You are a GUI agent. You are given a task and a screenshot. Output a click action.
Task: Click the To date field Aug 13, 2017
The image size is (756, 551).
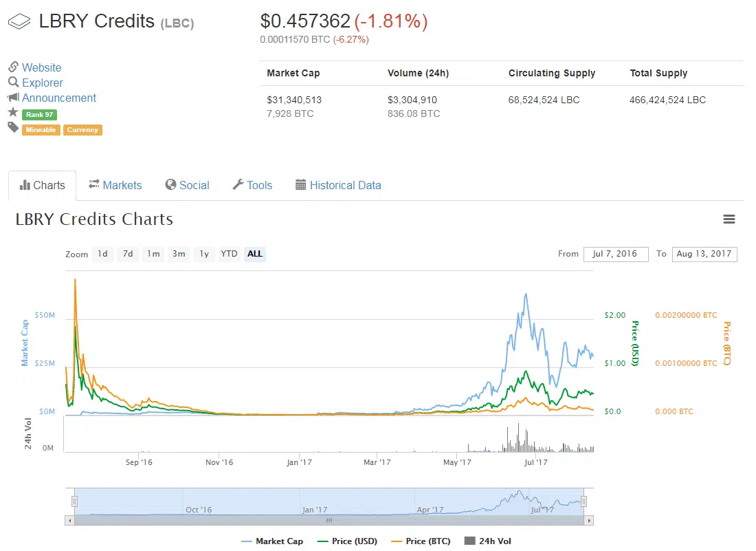[x=704, y=255]
